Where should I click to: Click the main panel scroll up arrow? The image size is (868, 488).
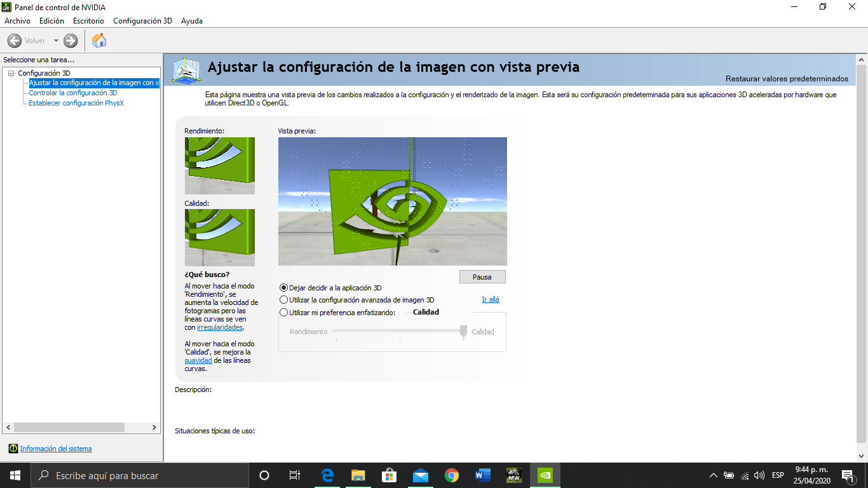pos(861,59)
